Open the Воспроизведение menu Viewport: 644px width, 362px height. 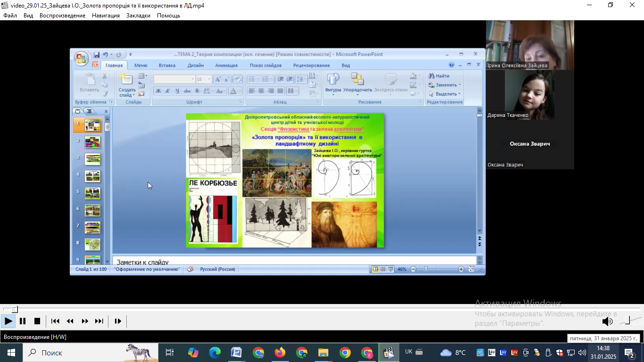(x=62, y=16)
